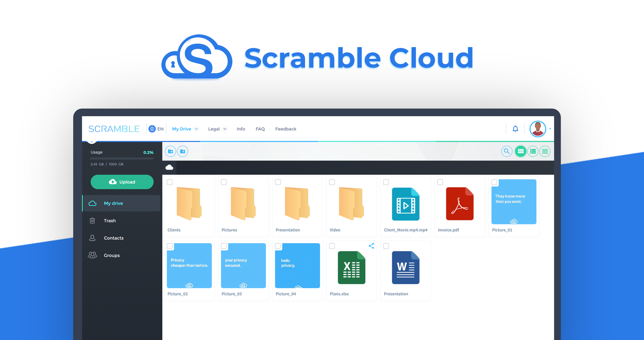Switch to detailed list view
Viewport: 644px width, 340px height.
coord(533,151)
